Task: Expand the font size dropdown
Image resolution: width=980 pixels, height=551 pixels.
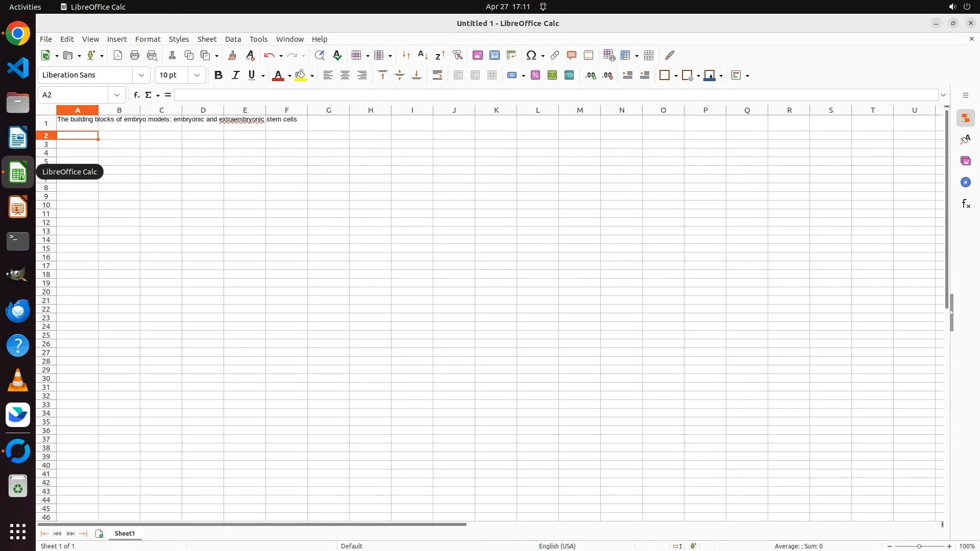Action: click(x=197, y=75)
